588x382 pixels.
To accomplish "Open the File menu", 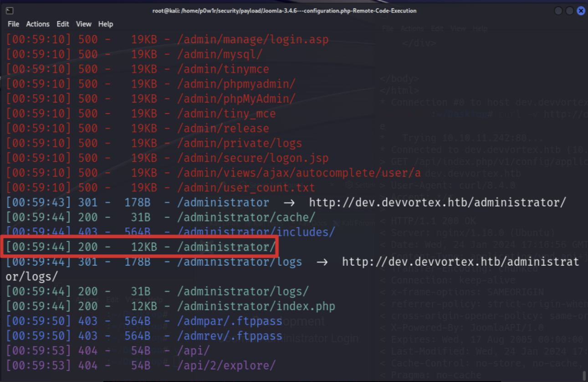I will pos(14,24).
